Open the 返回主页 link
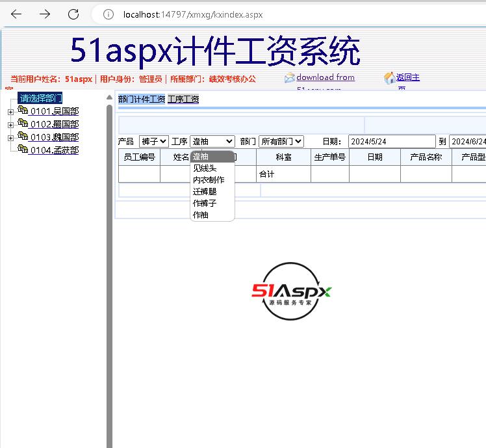This screenshot has width=486, height=448. [x=407, y=77]
